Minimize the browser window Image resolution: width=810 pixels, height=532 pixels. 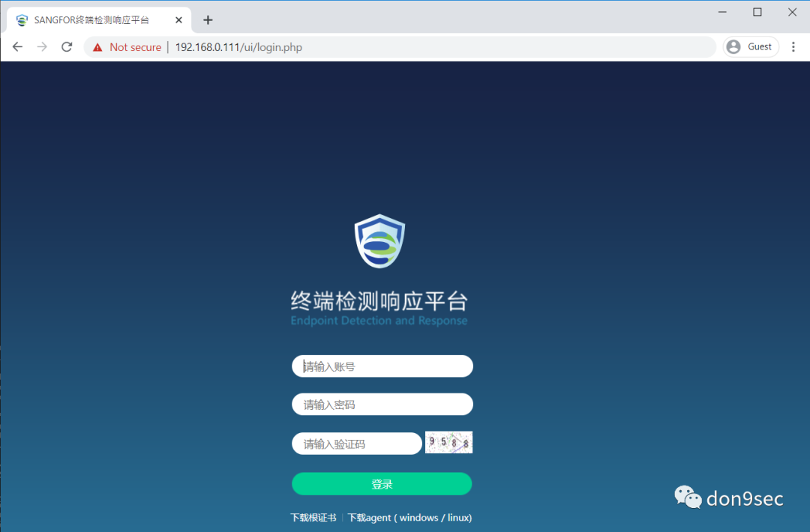pyautogui.click(x=722, y=12)
